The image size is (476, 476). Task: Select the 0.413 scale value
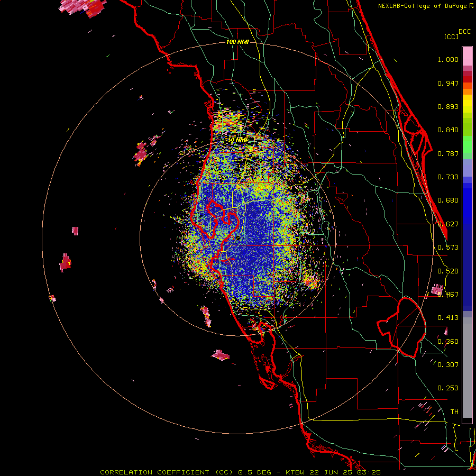coord(448,318)
